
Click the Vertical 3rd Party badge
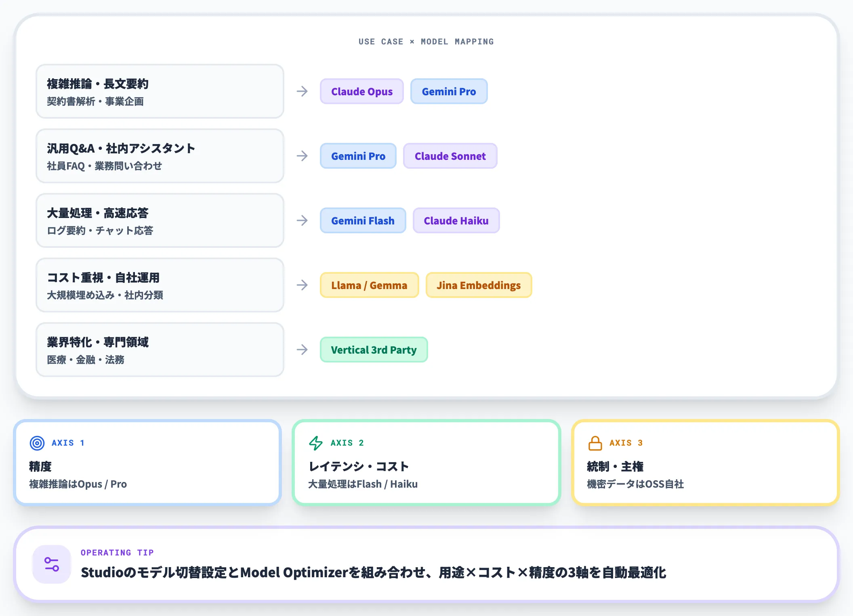(374, 350)
